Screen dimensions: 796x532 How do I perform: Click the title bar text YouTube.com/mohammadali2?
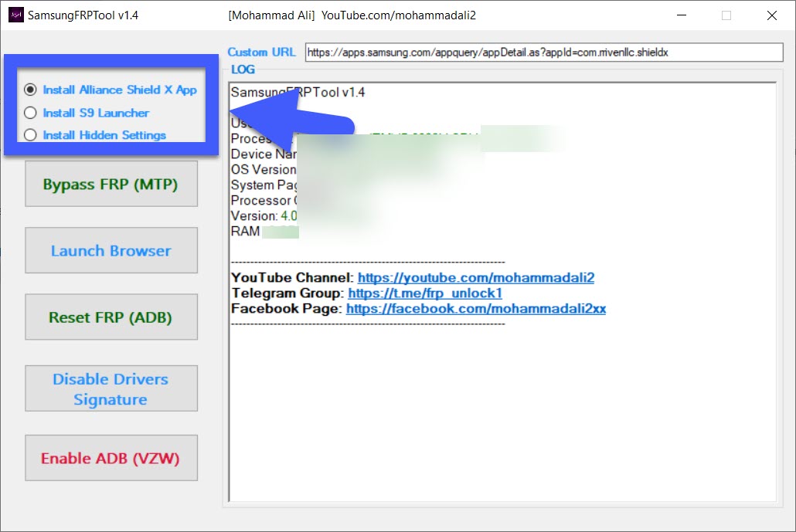click(x=399, y=15)
